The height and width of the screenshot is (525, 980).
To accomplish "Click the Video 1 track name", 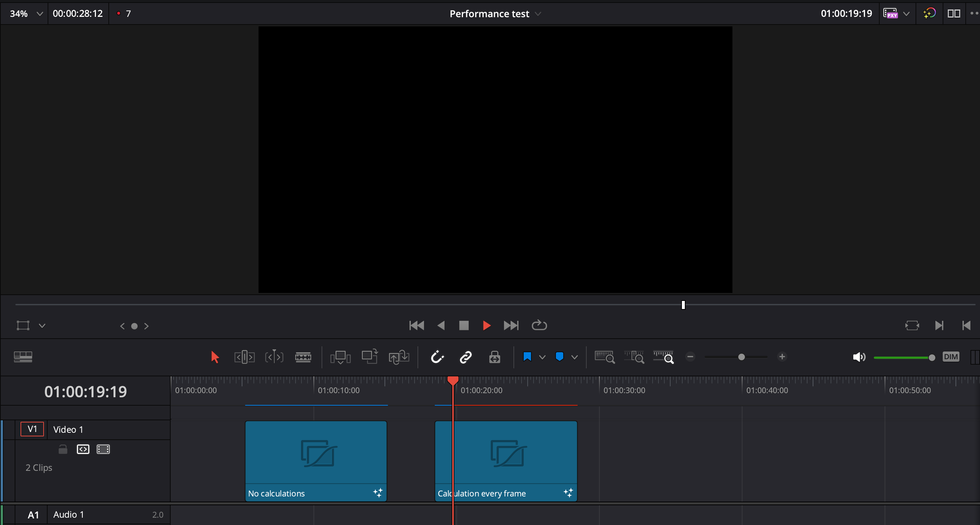I will tap(68, 429).
